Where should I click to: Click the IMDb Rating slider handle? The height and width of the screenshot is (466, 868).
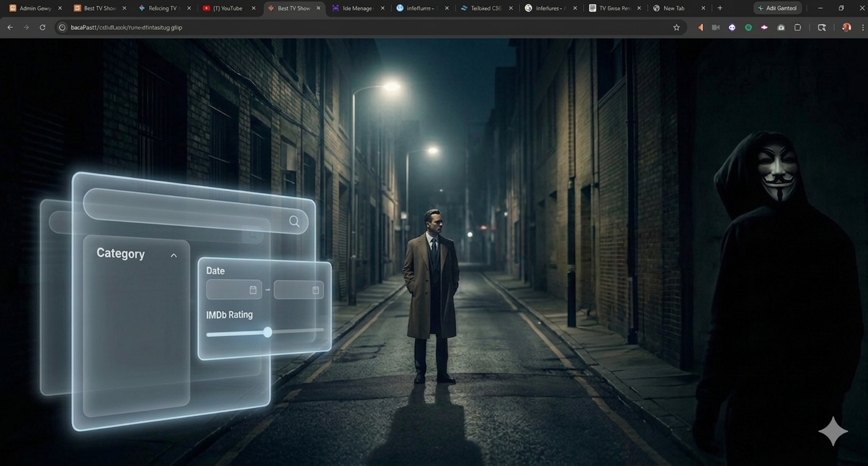(267, 332)
